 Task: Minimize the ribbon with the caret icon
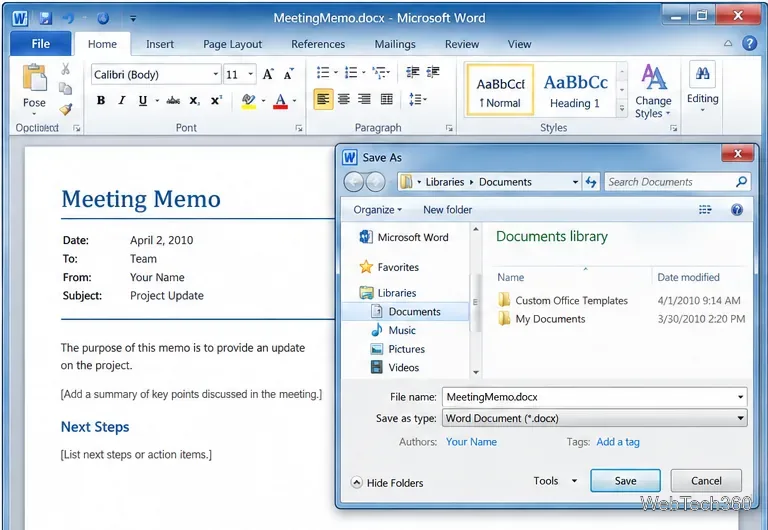(x=728, y=43)
